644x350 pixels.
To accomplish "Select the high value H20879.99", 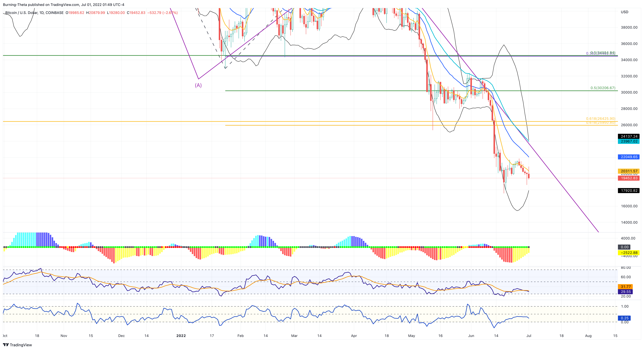I will coord(96,13).
